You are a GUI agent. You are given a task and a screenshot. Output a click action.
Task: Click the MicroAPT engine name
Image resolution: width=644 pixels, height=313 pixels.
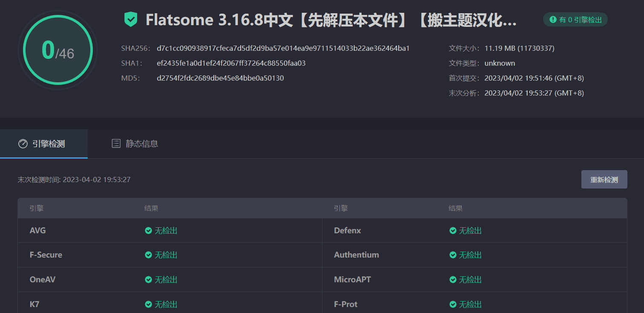pos(353,280)
